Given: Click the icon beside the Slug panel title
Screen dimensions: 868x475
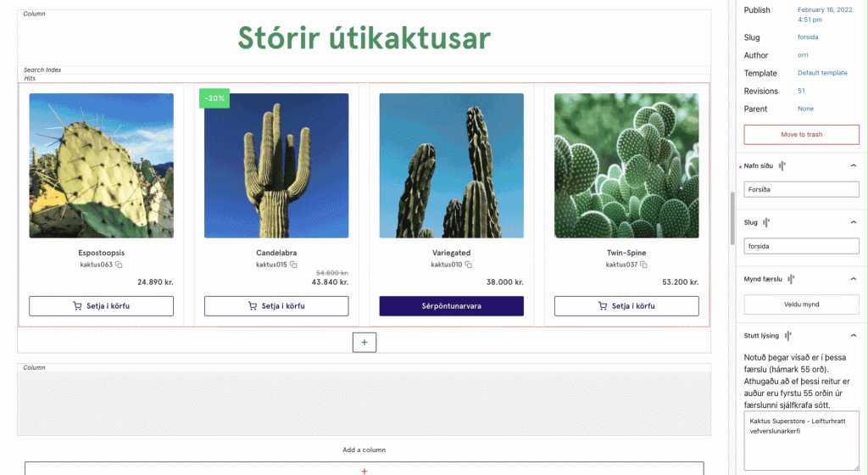Looking at the screenshot, I should point(766,222).
